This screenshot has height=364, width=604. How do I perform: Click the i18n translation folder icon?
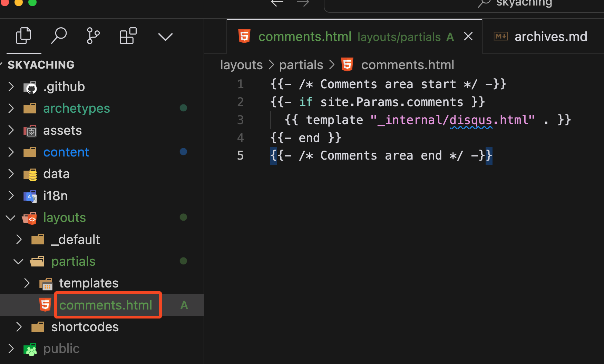pos(30,196)
